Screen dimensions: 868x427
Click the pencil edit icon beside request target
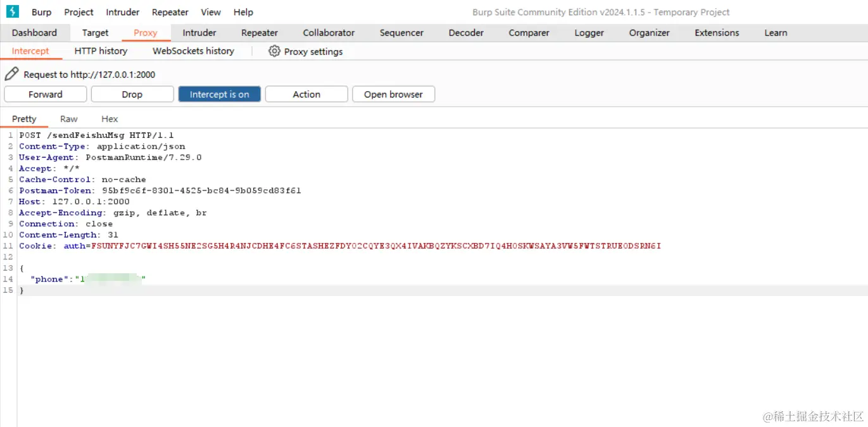[11, 74]
